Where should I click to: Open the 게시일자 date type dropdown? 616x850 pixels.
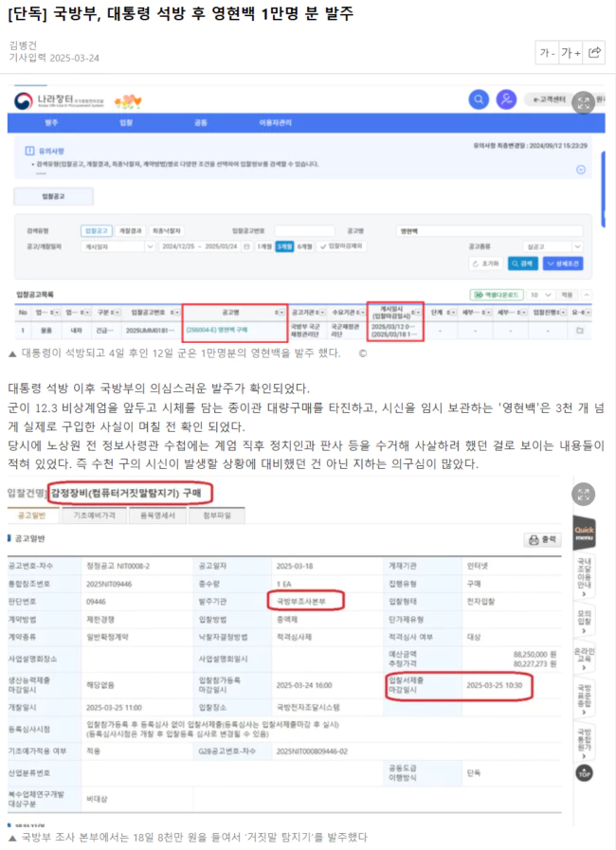114,245
